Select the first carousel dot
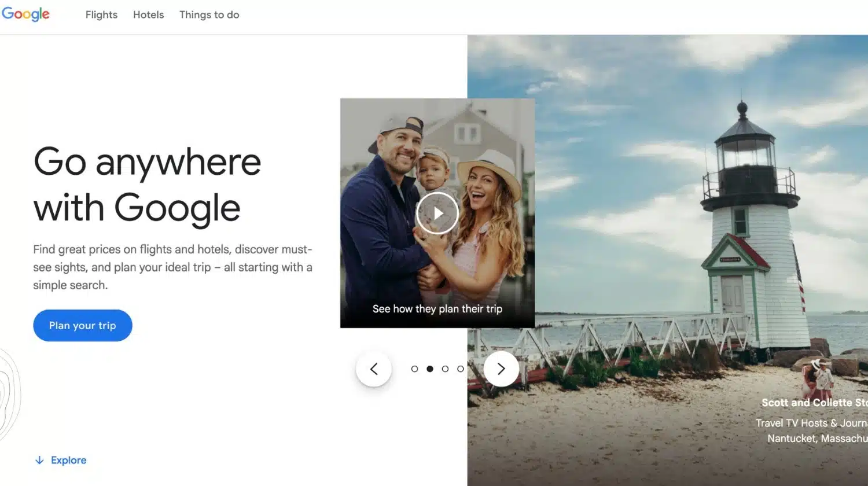Image resolution: width=868 pixels, height=486 pixels. [x=414, y=369]
